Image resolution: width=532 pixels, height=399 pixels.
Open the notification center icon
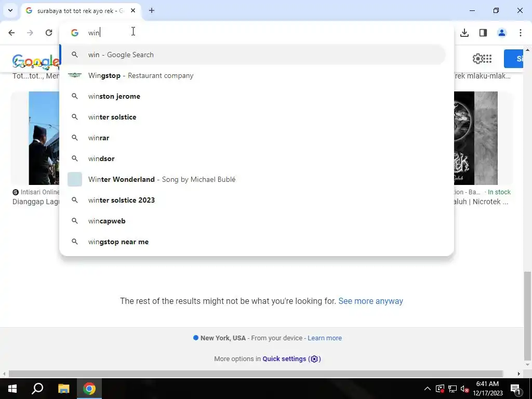point(515,389)
